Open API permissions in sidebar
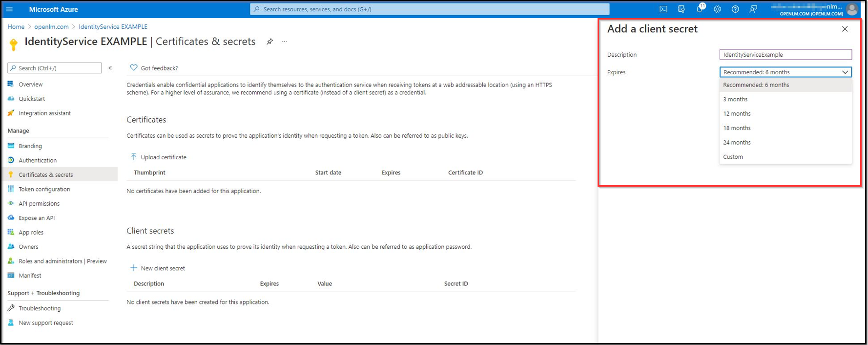The width and height of the screenshot is (868, 345). point(39,204)
